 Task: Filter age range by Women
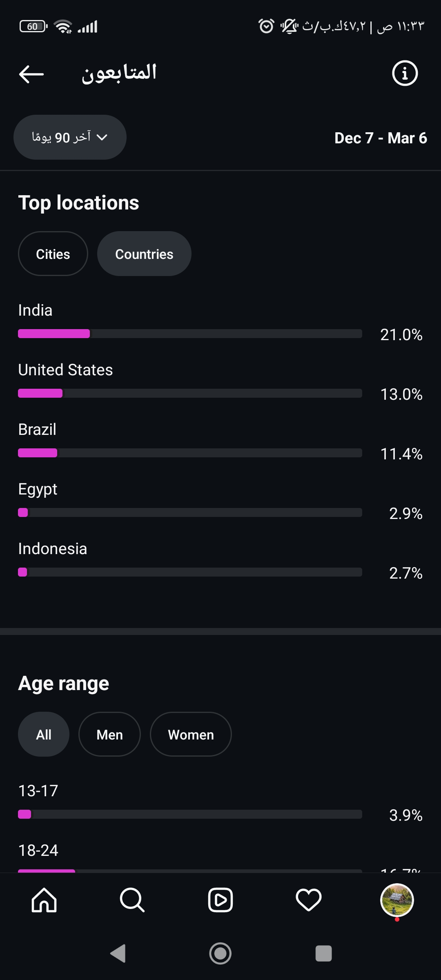click(191, 735)
